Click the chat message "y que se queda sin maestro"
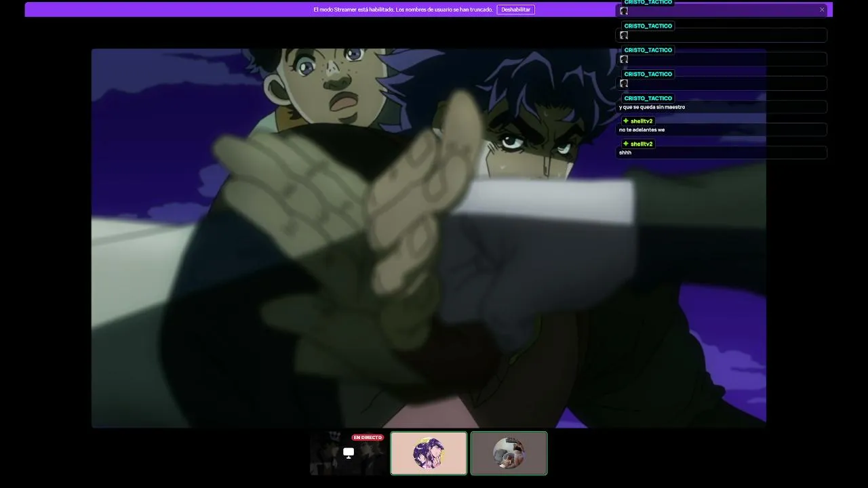The image size is (868, 488). coord(652,107)
